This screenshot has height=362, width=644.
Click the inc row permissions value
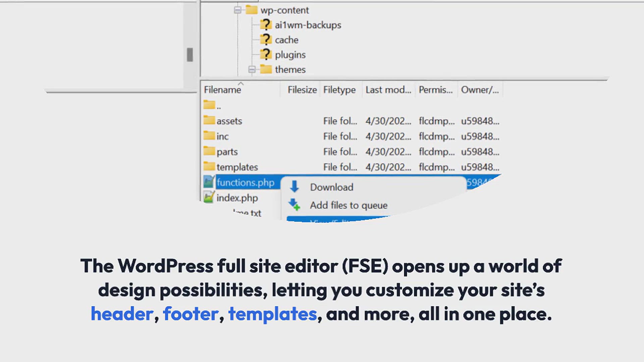[x=437, y=136]
